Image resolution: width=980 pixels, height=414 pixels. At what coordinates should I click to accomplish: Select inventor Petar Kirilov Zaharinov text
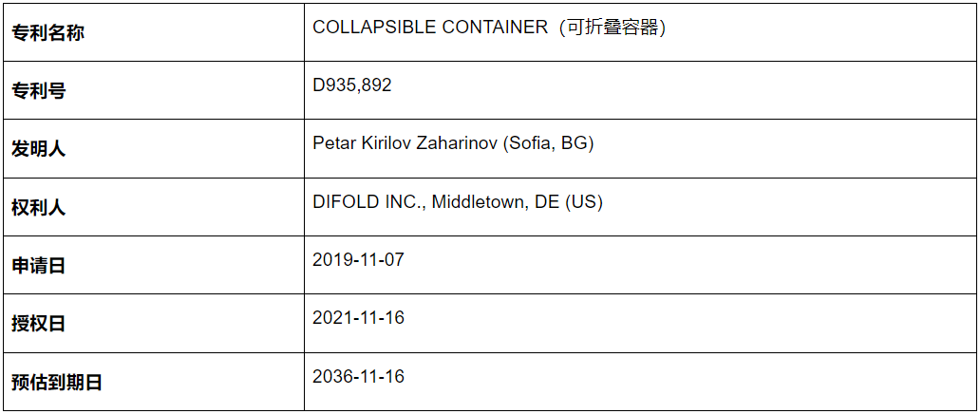tap(405, 143)
